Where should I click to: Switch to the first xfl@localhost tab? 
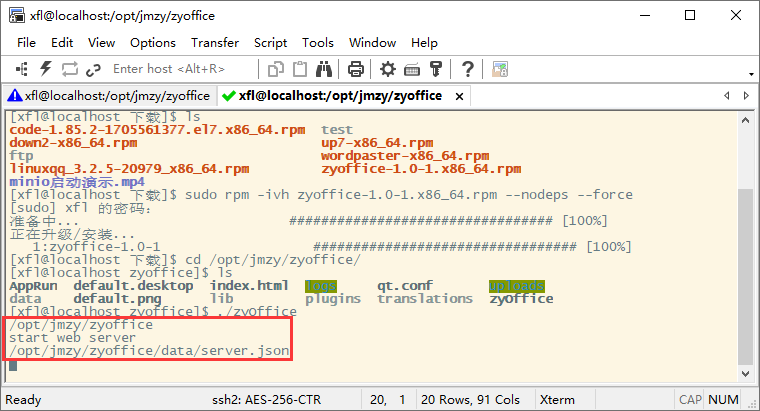pyautogui.click(x=109, y=96)
